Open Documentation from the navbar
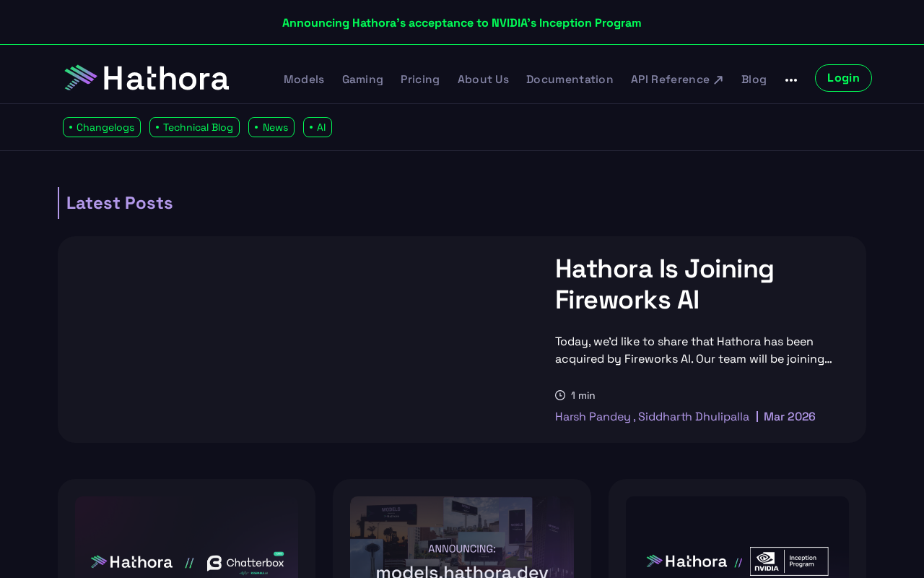This screenshot has width=924, height=578. click(x=570, y=79)
